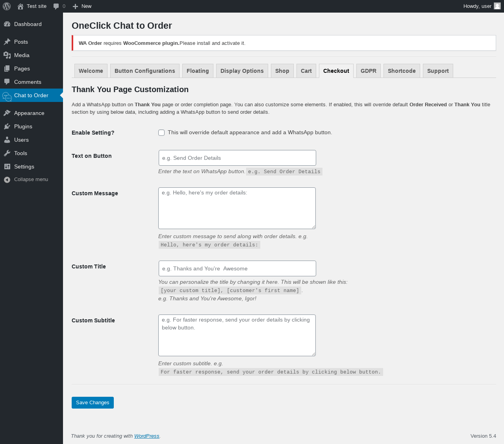
Task: Click the Pages sidebar icon
Action: click(x=7, y=68)
